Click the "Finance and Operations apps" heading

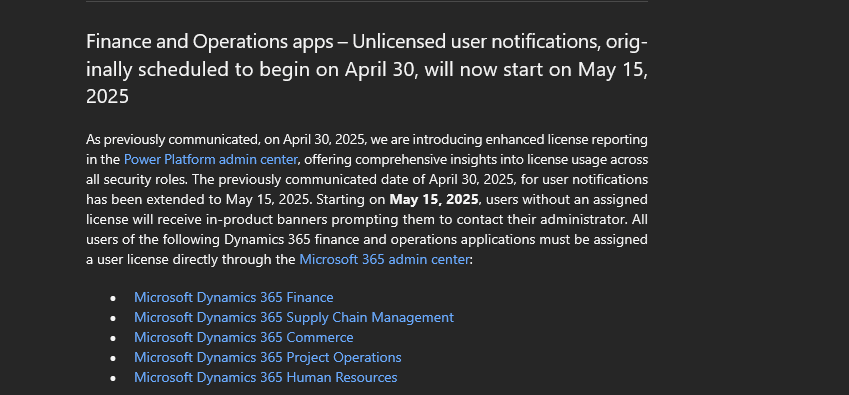click(x=210, y=42)
